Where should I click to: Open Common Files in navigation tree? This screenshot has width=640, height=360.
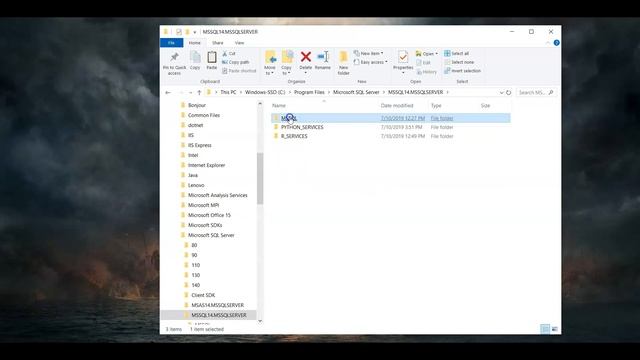(x=204, y=116)
